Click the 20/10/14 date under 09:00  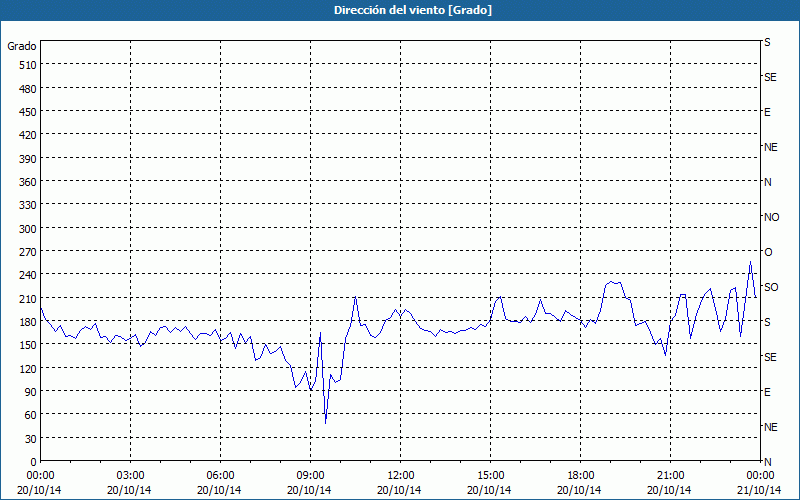pos(309,490)
